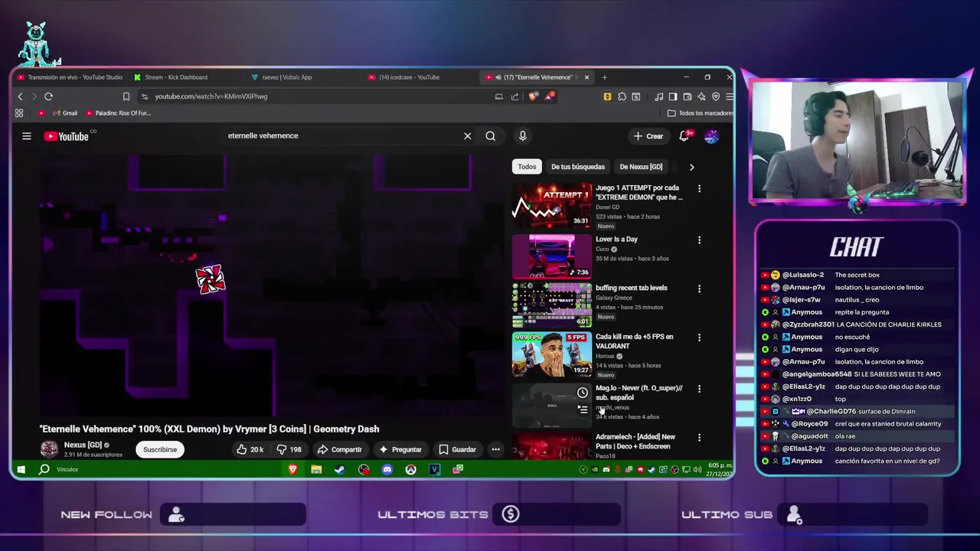Open more actions on the video
Viewport: 980px width, 551px height.
495,450
